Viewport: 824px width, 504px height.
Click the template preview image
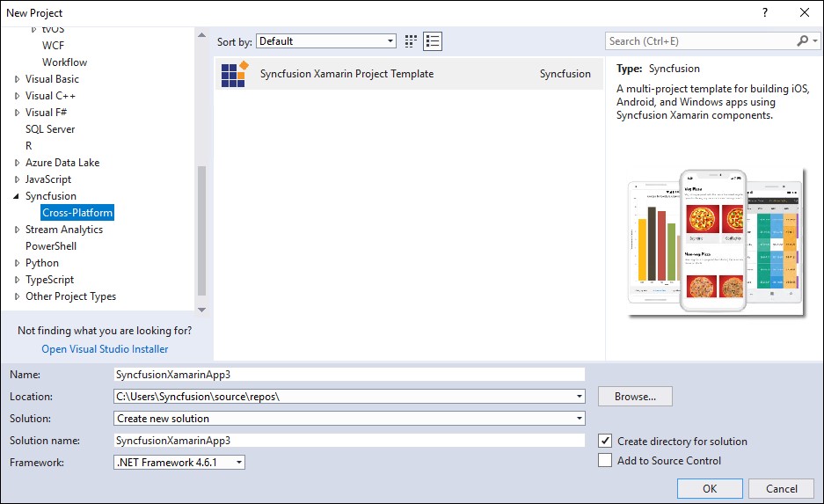pos(715,241)
